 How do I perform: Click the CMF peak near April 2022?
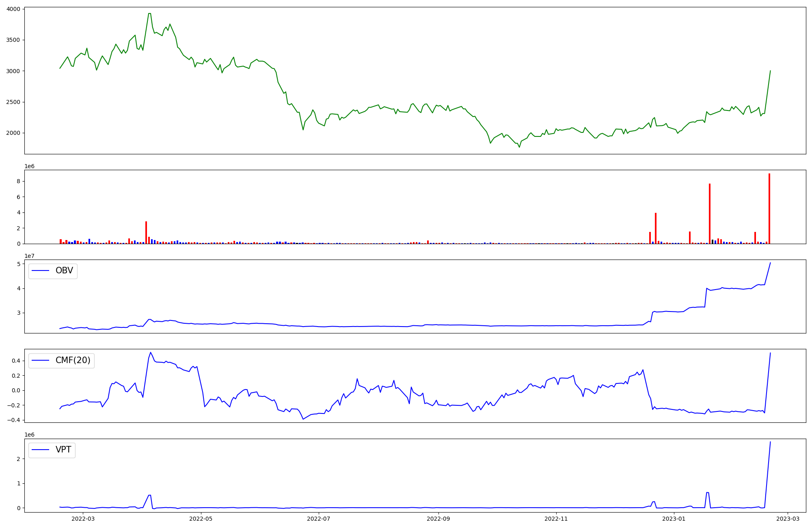click(151, 353)
